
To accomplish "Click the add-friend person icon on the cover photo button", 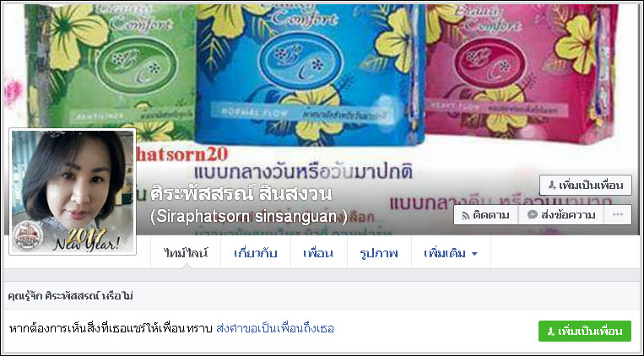I will 552,186.
